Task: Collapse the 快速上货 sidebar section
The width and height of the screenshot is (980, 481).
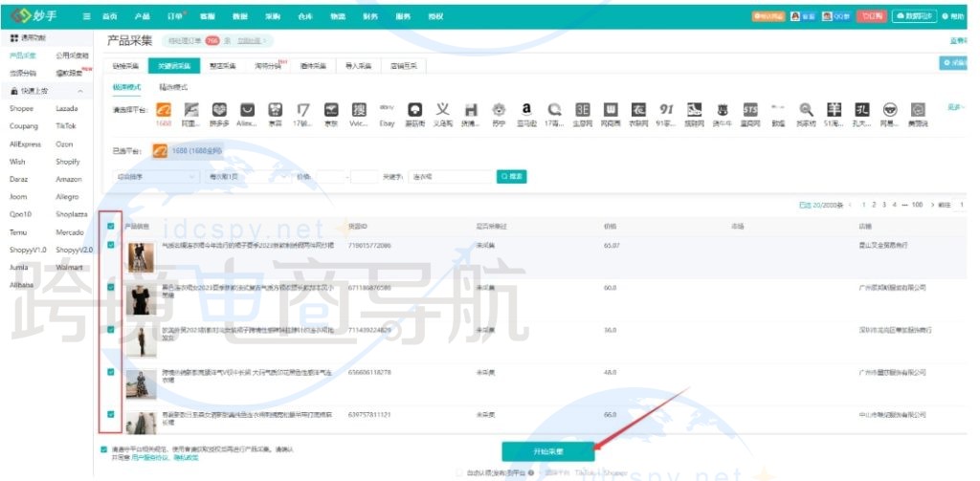Action: coord(80,91)
